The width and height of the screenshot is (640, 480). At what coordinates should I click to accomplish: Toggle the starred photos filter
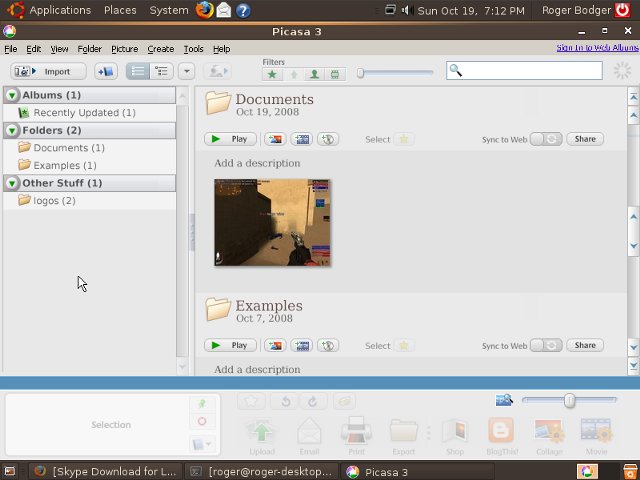click(272, 75)
